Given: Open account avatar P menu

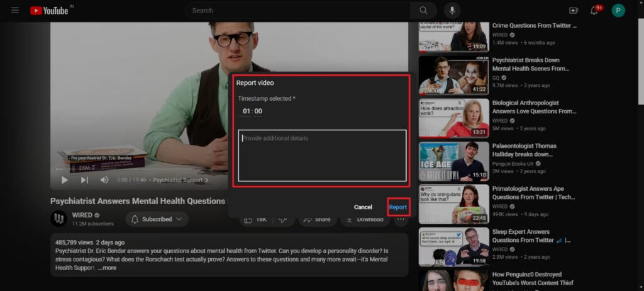Looking at the screenshot, I should pos(618,10).
